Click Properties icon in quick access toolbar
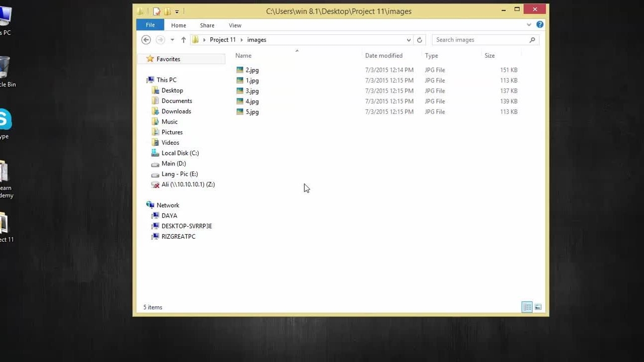Viewport: 644px width, 362px height. point(156,11)
